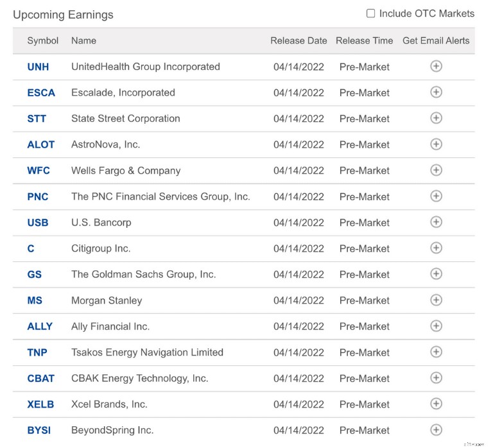Select the Citigroup Inc. name text
The image size is (493, 448).
[x=101, y=248]
